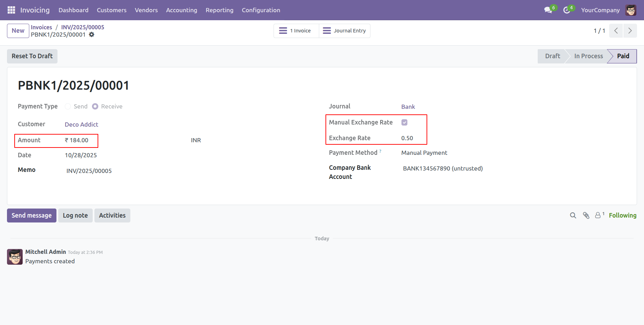Click the gear icon beside PBNK1/2025/00001
The width and height of the screenshot is (644, 325).
pyautogui.click(x=92, y=35)
